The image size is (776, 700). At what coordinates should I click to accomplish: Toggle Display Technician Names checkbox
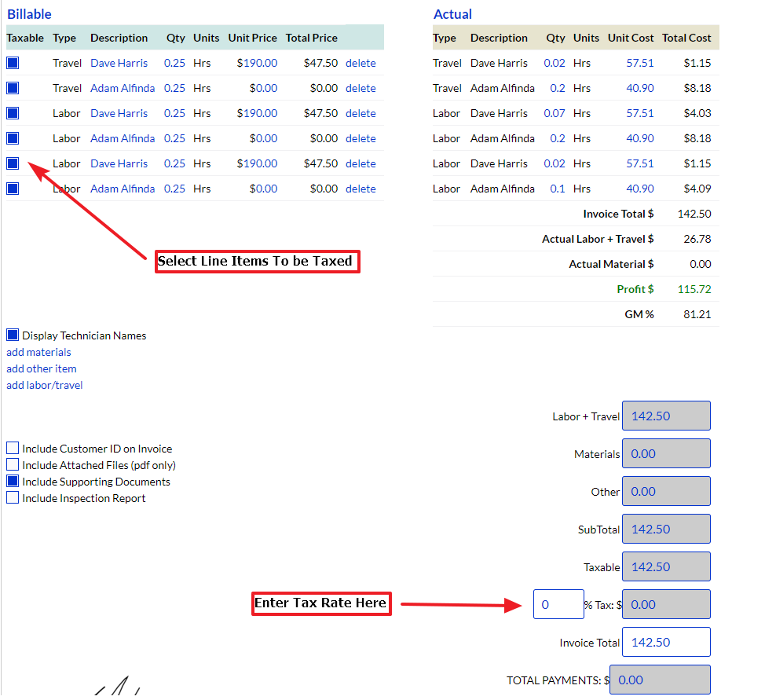(13, 335)
